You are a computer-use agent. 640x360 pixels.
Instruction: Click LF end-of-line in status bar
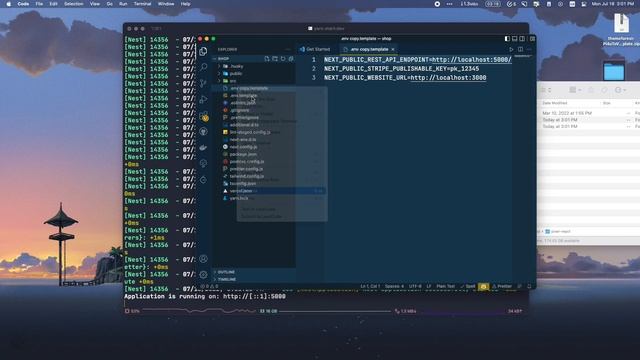click(429, 287)
